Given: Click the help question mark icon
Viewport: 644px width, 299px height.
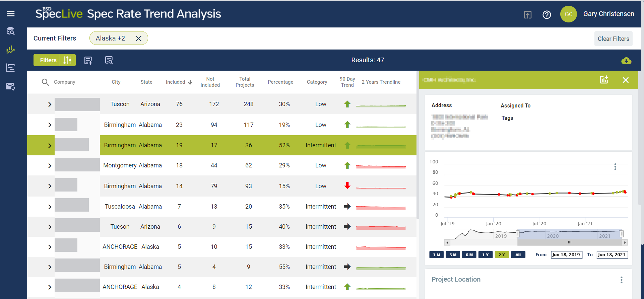Looking at the screenshot, I should pos(547,15).
